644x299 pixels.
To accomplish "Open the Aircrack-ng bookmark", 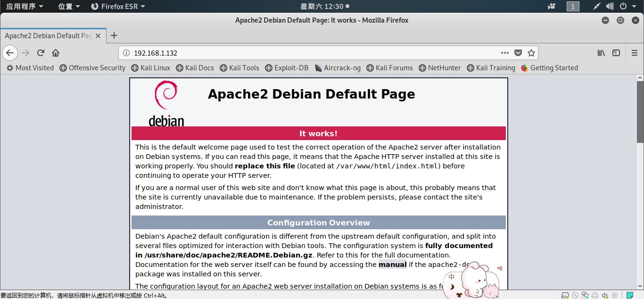I will [338, 68].
